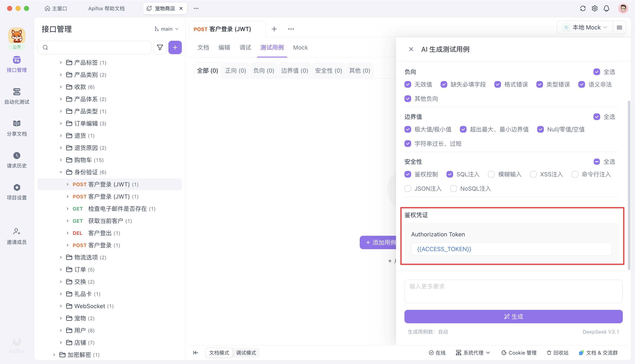Viewport: 635px width, 364px height.
Task: Close the AI 生成测试用例 panel
Action: (x=411, y=49)
